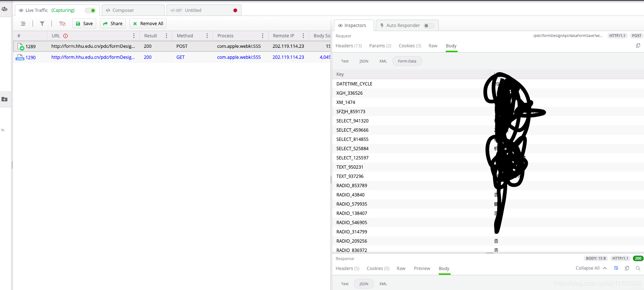Show request body as JSON
Screen dimensions: 644x290
click(364, 61)
